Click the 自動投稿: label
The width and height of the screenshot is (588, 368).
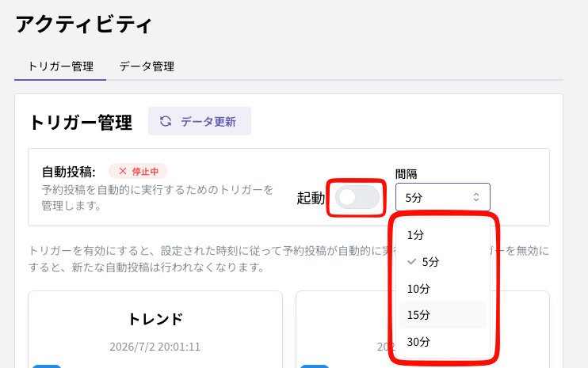point(69,172)
